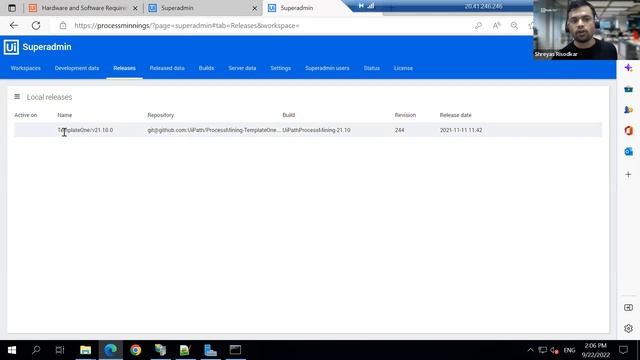This screenshot has width=640, height=360.
Task: Open the Windows notification center icon
Action: (623, 350)
